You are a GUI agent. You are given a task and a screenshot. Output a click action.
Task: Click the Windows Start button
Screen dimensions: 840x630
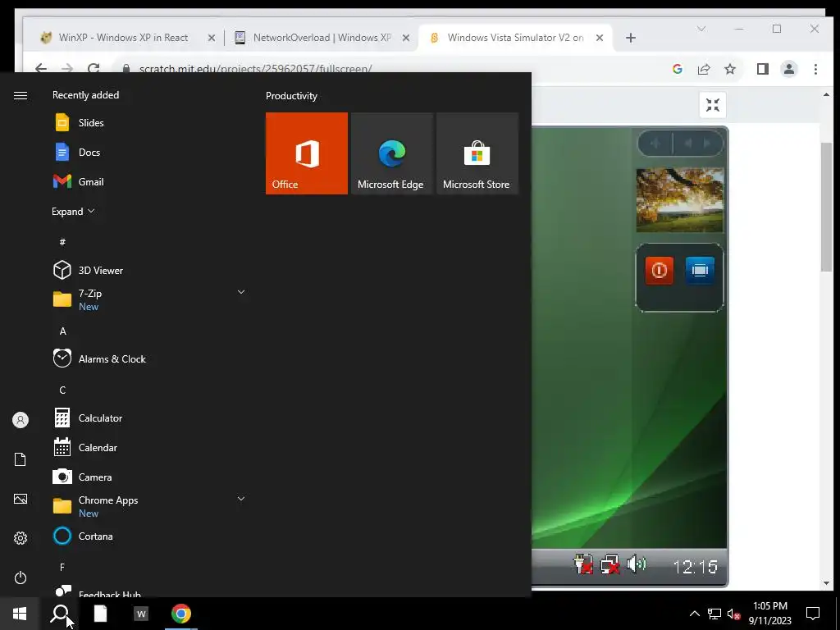click(20, 614)
